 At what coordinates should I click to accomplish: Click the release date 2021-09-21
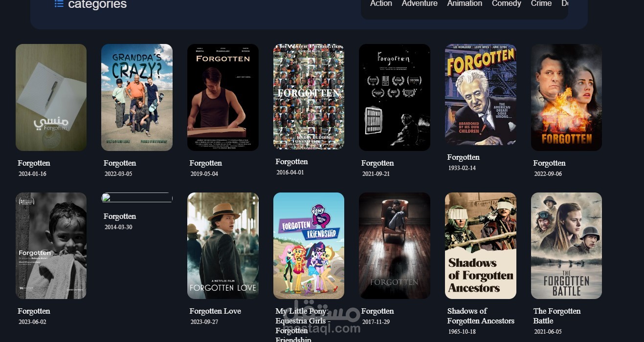(x=376, y=174)
